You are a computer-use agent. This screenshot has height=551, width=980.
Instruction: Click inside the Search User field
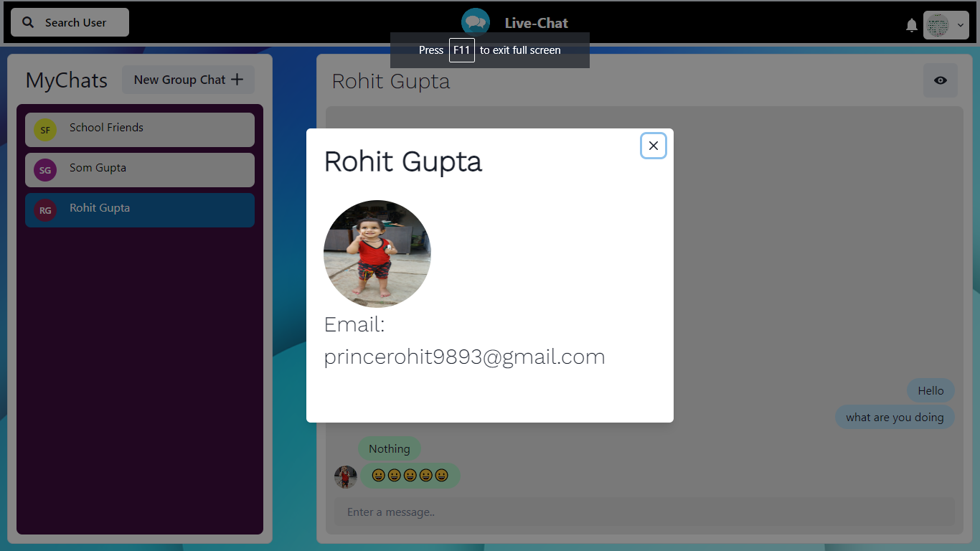tap(79, 22)
